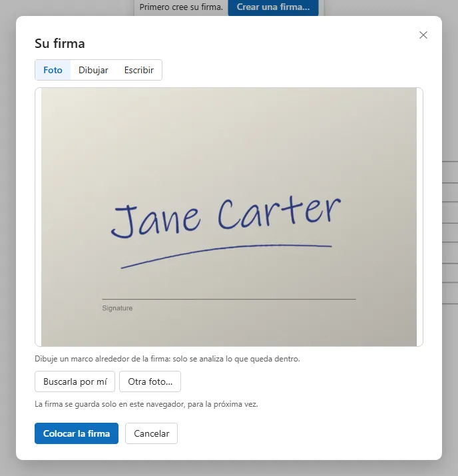458x476 pixels.
Task: Click the 'Su firma' dialog title
Action: tap(60, 43)
